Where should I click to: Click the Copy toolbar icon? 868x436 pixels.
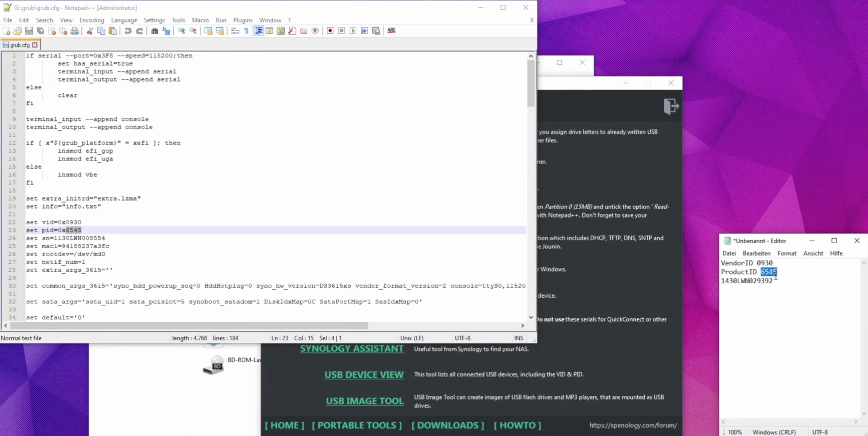pos(101,31)
